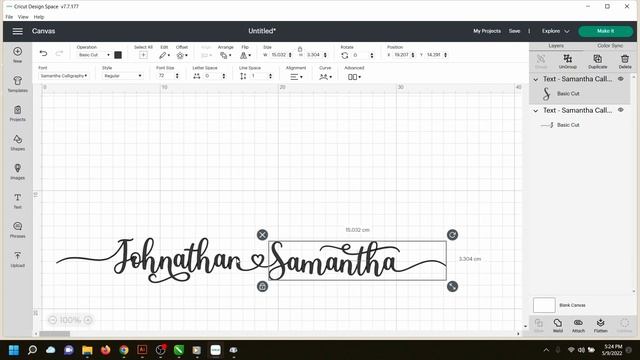The width and height of the screenshot is (640, 360).
Task: Open the Projects panel
Action: point(18,113)
